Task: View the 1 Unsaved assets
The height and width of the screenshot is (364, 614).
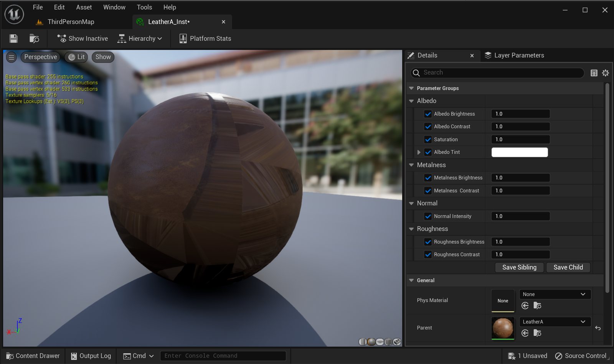Action: (x=528, y=356)
